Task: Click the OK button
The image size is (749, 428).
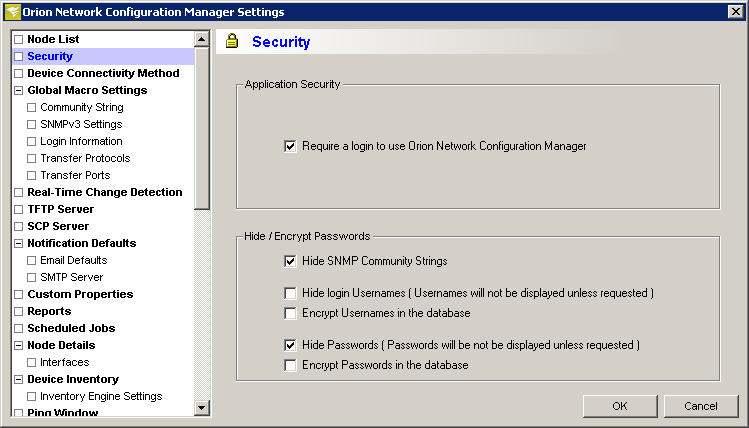Action: 620,406
